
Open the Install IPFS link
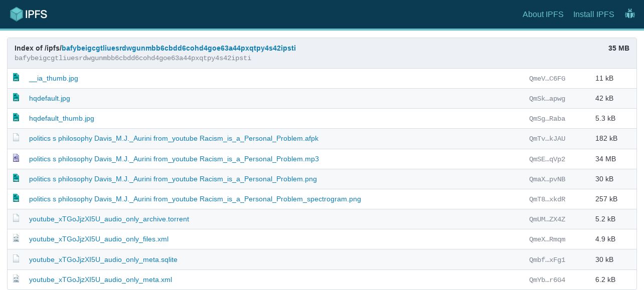coord(593,14)
